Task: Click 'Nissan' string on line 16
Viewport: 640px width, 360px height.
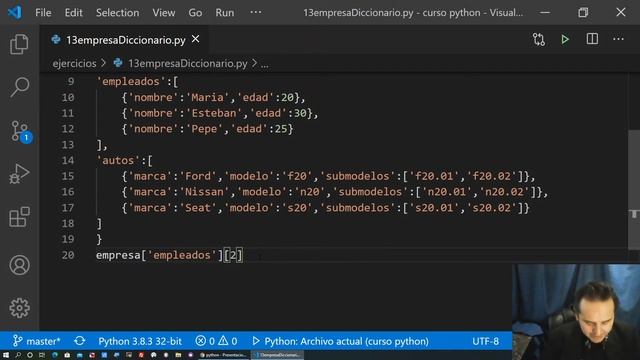Action: click(204, 192)
